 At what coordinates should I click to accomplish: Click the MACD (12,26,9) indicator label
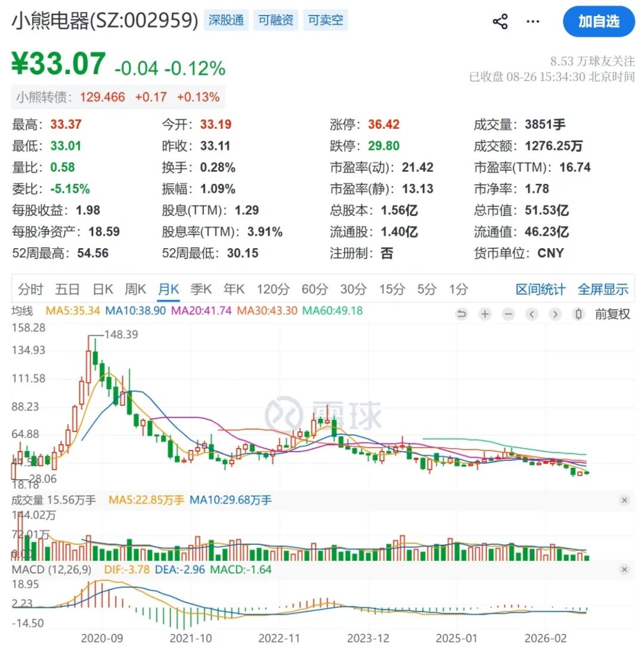(51, 569)
